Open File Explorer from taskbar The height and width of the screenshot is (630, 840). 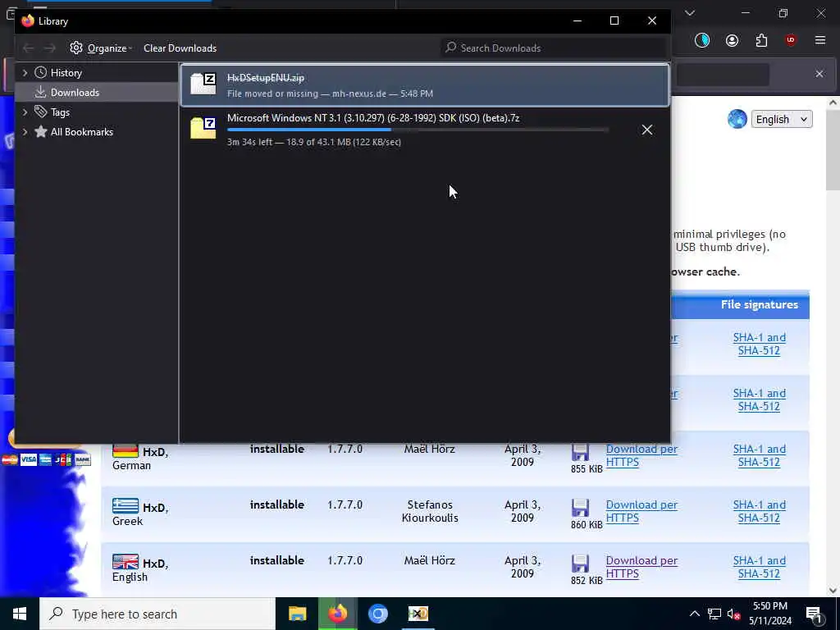tap(297, 614)
